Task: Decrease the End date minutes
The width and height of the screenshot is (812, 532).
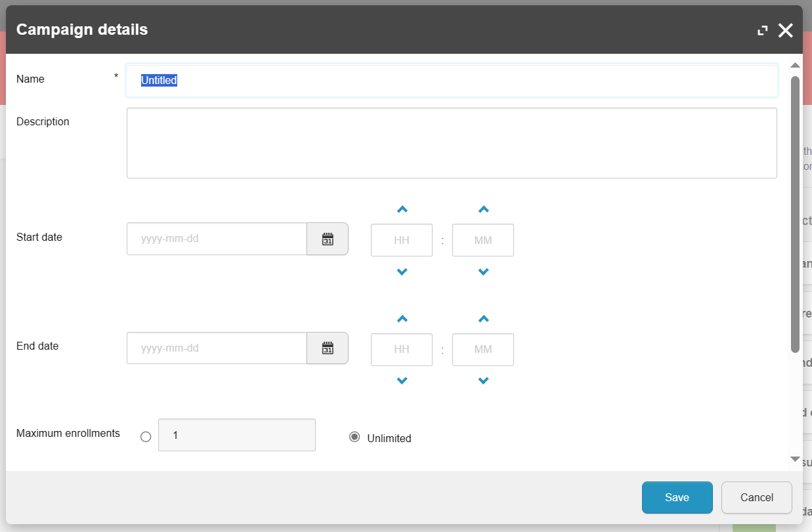Action: coord(483,380)
